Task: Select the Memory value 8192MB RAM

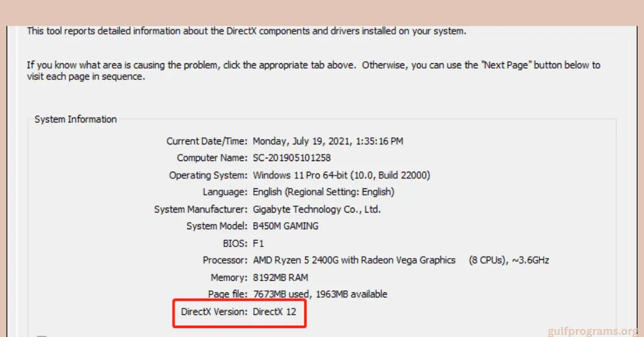Action: tap(281, 277)
